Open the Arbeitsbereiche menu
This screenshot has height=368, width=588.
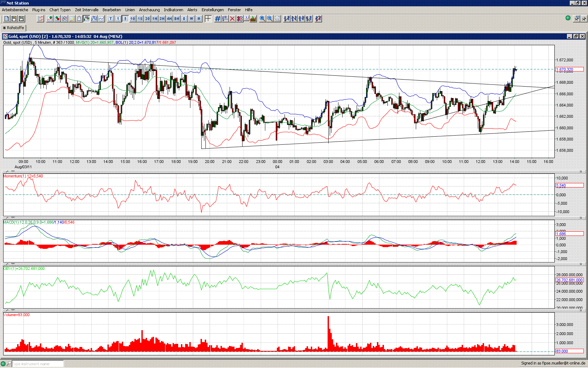(x=15, y=10)
